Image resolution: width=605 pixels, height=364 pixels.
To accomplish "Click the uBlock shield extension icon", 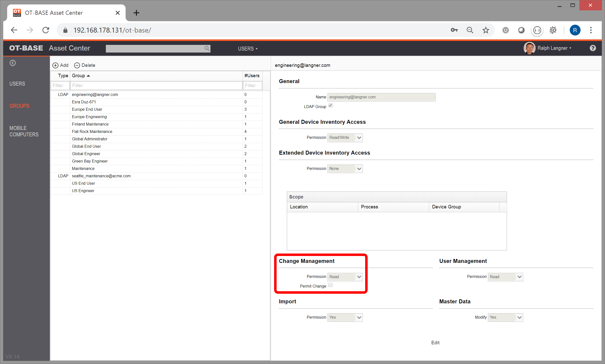I will point(506,30).
